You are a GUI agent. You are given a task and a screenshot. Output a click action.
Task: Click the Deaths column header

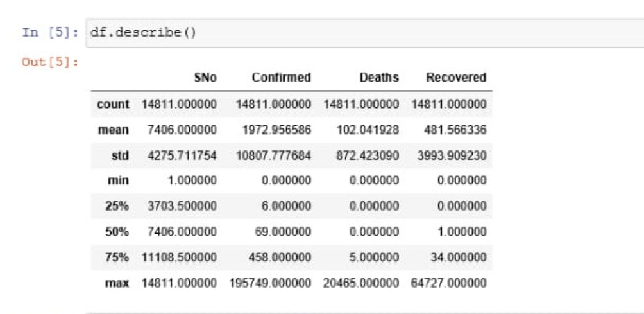378,78
